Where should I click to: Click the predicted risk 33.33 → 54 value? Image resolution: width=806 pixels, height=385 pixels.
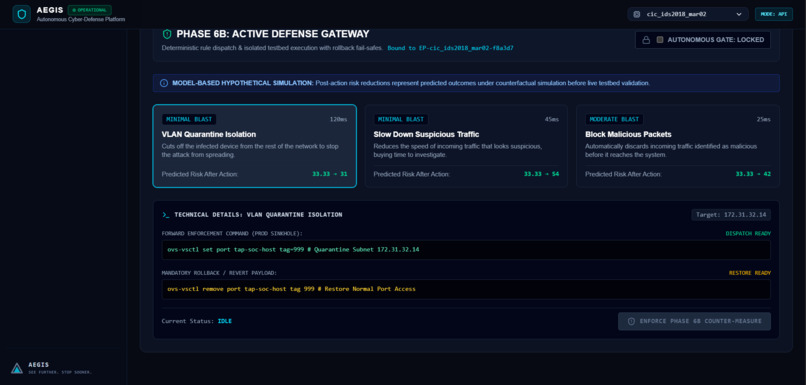[x=541, y=174]
